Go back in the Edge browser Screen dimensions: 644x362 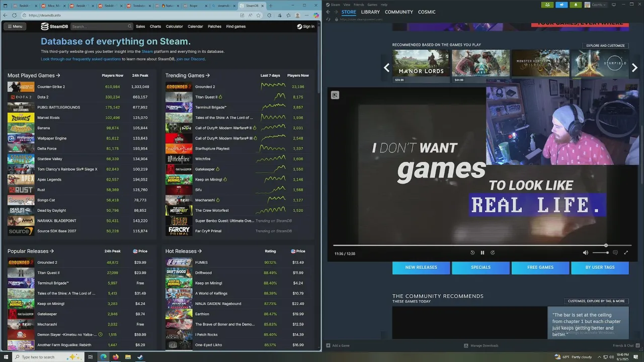click(6, 15)
